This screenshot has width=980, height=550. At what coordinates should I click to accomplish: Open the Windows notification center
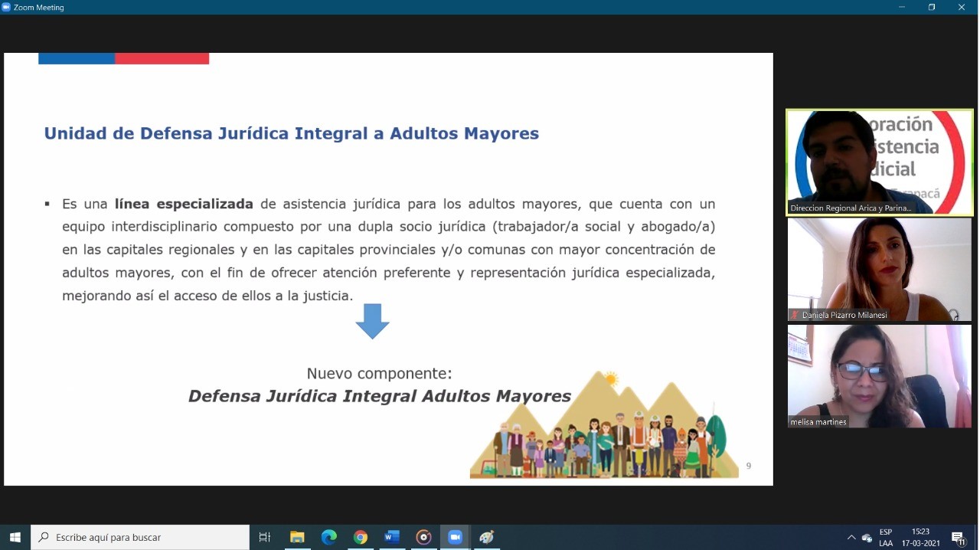click(x=958, y=537)
